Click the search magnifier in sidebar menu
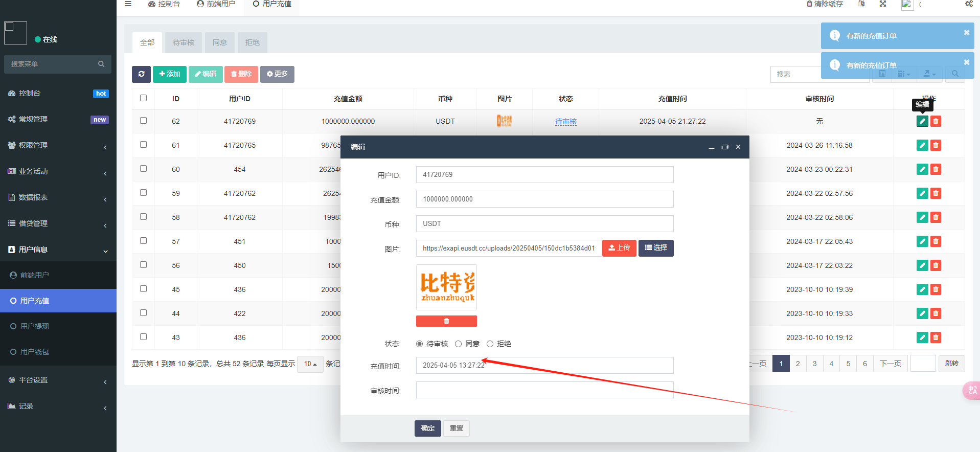The height and width of the screenshot is (452, 980). [101, 64]
